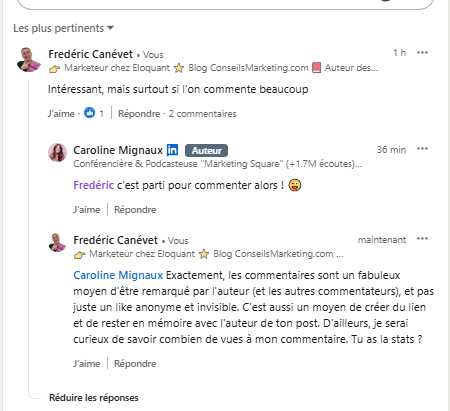450x411 pixels.
Task: Click Répondre under Caroline Mignaux's reply
Action: (135, 210)
